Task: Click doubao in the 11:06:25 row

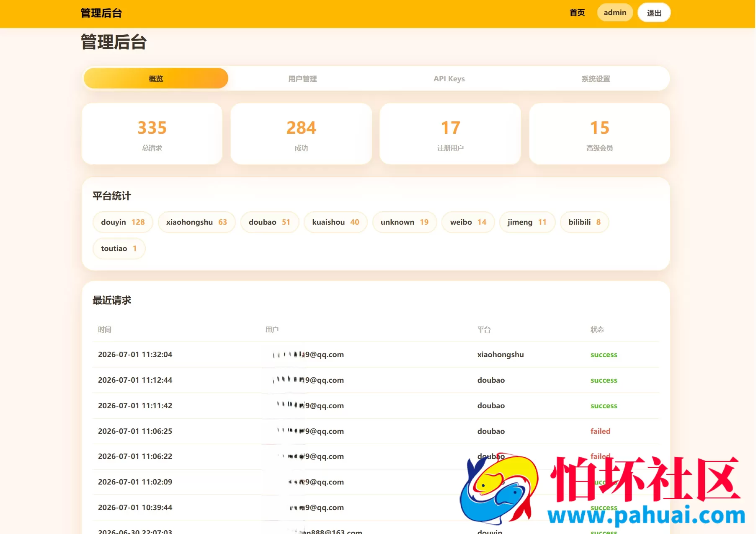Action: pos(491,431)
